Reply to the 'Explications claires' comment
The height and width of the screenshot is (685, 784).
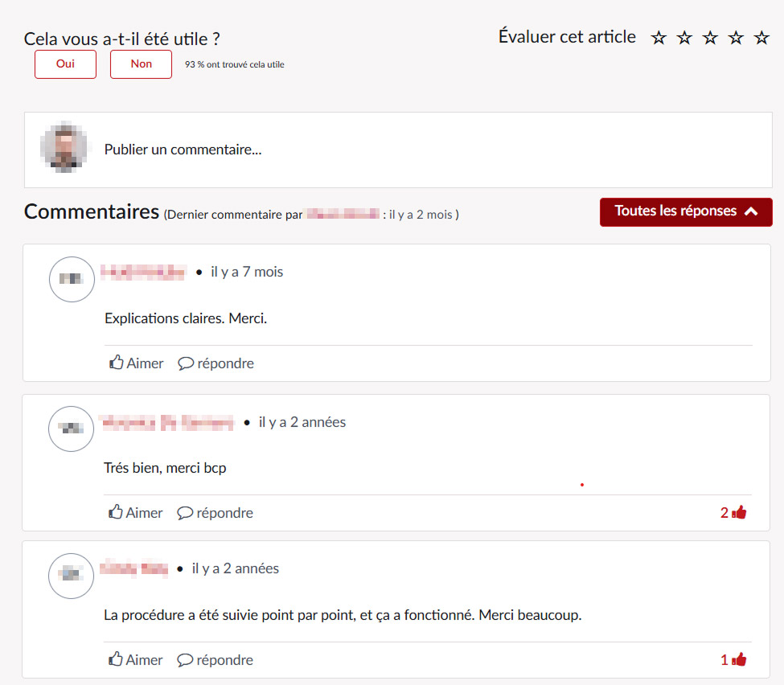[215, 363]
